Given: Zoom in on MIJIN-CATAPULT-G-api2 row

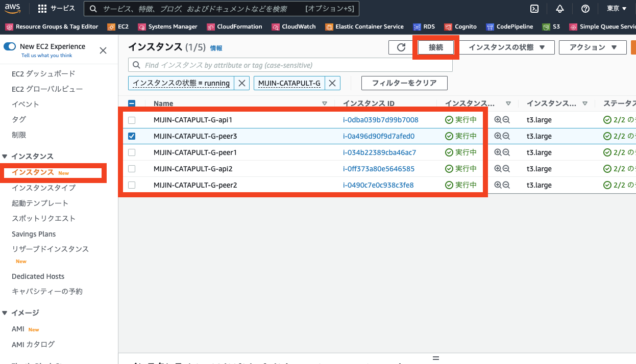Looking at the screenshot, I should pos(498,169).
